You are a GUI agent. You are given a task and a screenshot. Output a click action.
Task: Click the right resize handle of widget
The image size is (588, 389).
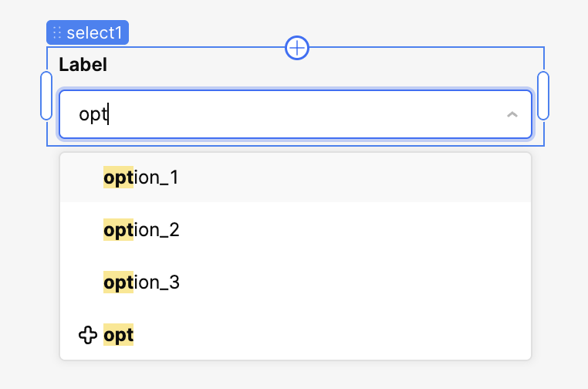click(x=543, y=96)
